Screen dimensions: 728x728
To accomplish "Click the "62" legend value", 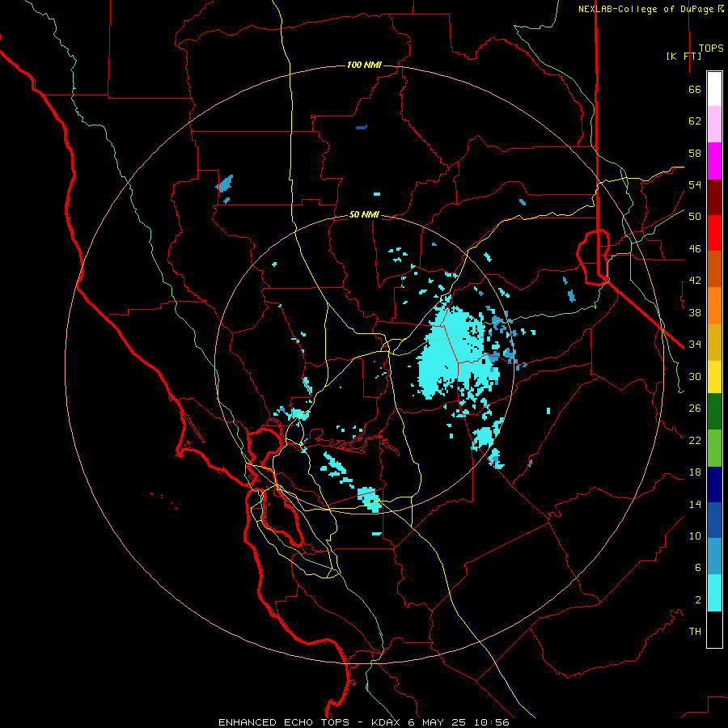I will (695, 121).
